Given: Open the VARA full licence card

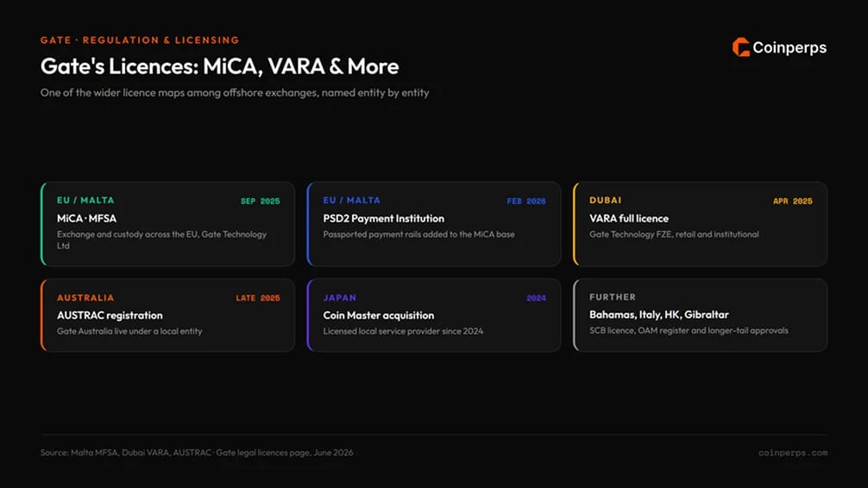Looking at the screenshot, I should [701, 224].
